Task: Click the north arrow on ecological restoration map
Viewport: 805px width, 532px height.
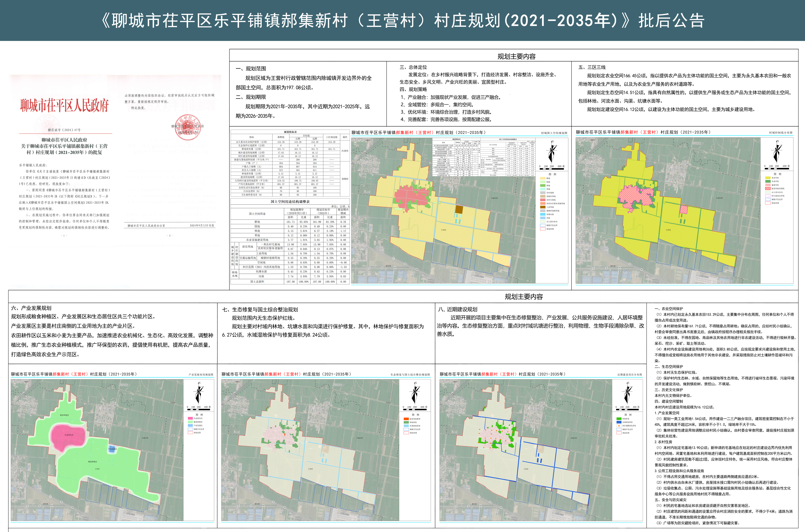Action: (415, 392)
